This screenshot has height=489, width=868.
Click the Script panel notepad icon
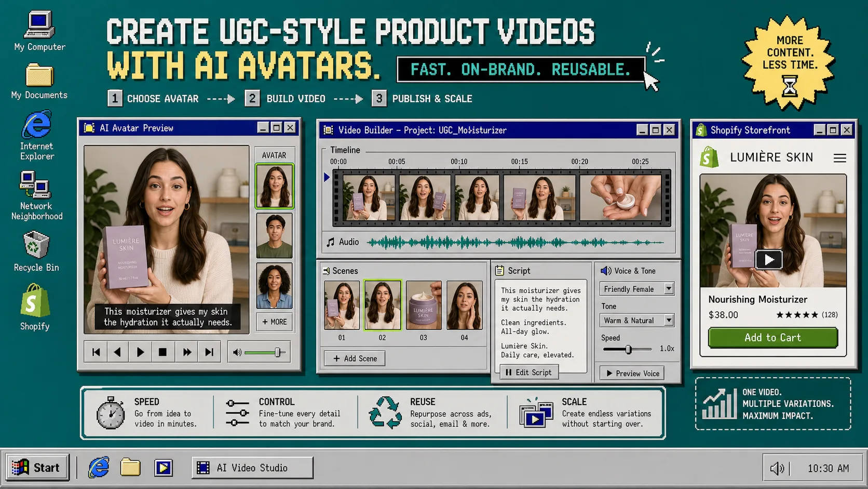pyautogui.click(x=499, y=271)
